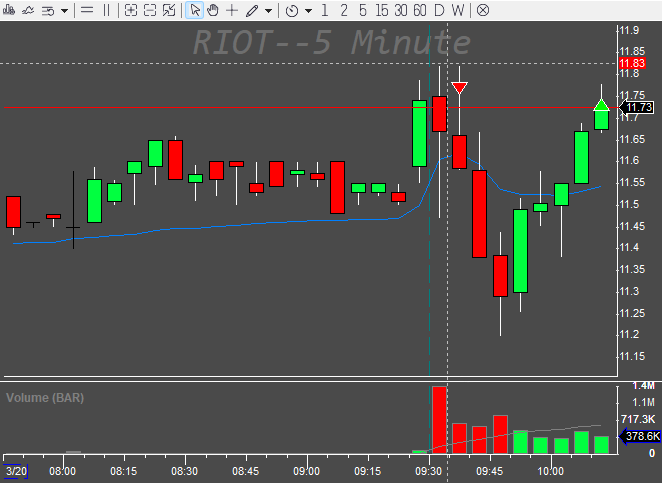Switch to the 5 minute timeframe
Screen dimensions: 662x483
tap(363, 10)
